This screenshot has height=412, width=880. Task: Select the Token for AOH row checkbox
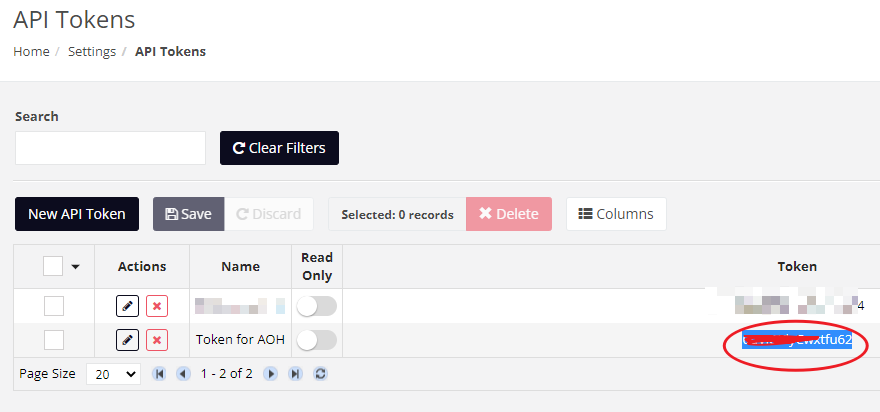(54, 340)
